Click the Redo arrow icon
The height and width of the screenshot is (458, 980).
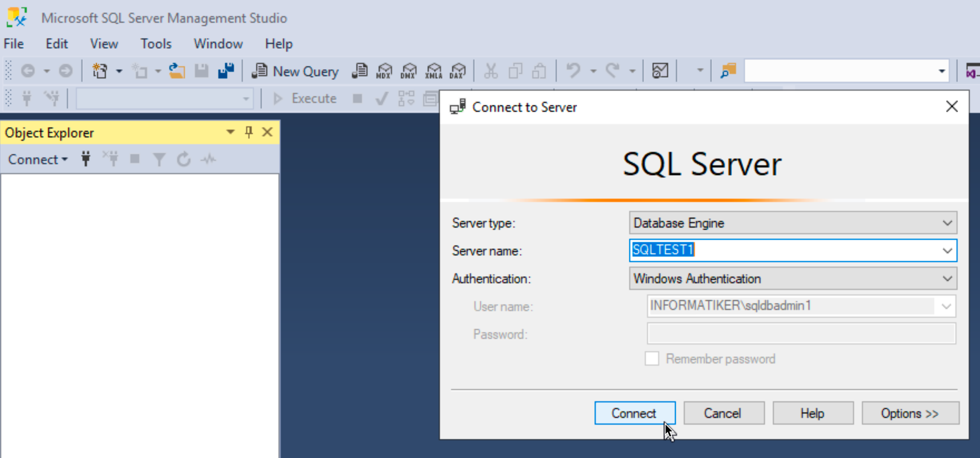click(x=613, y=71)
